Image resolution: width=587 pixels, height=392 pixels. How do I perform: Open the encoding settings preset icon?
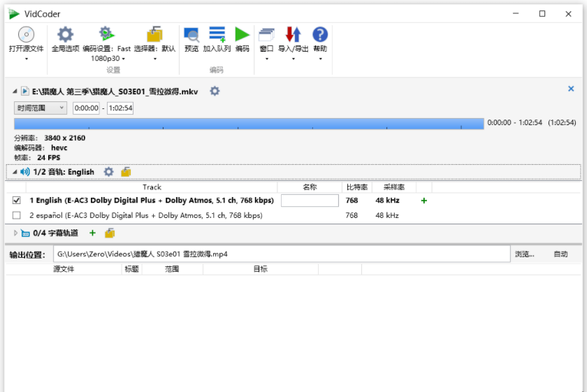pos(106,34)
